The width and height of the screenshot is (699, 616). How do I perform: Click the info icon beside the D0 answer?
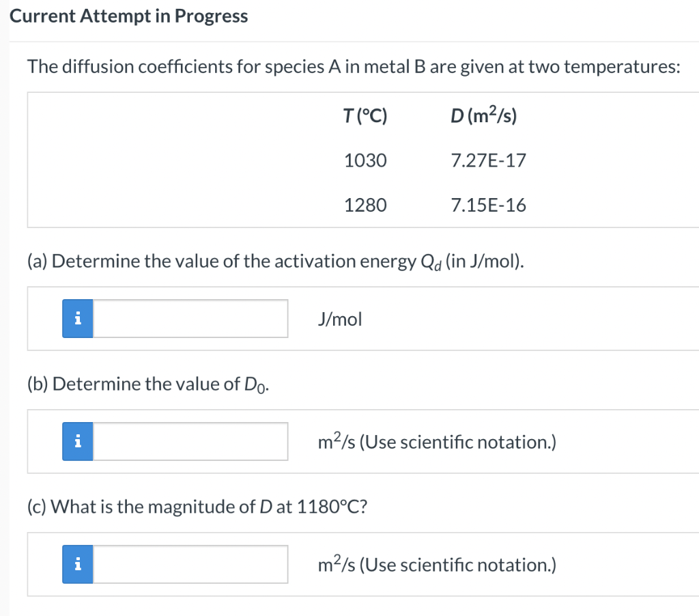click(78, 441)
